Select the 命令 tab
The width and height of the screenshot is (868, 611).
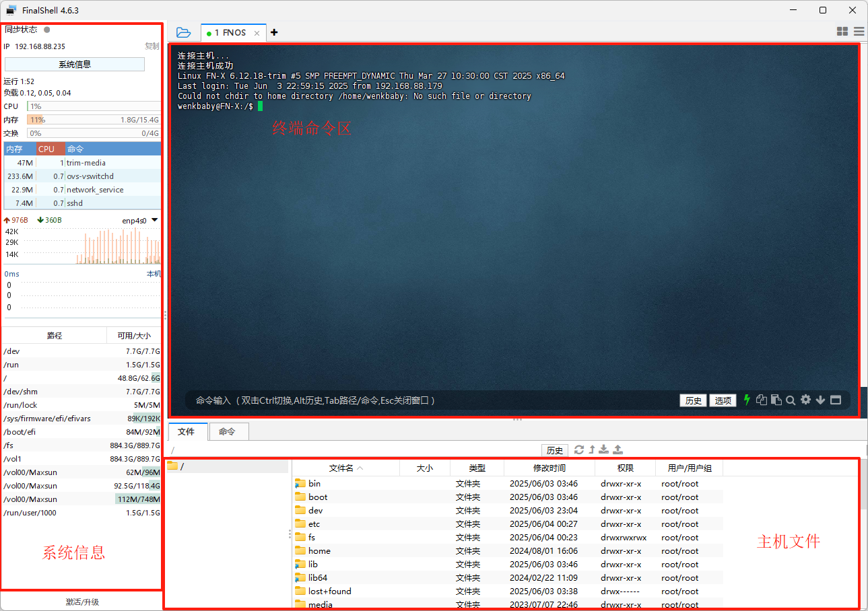pos(228,431)
